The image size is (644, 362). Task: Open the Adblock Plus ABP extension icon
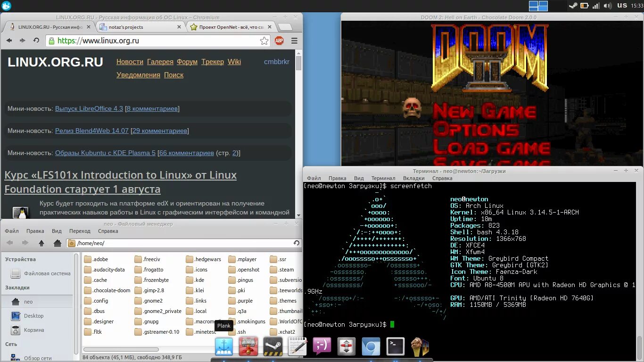coord(279,41)
